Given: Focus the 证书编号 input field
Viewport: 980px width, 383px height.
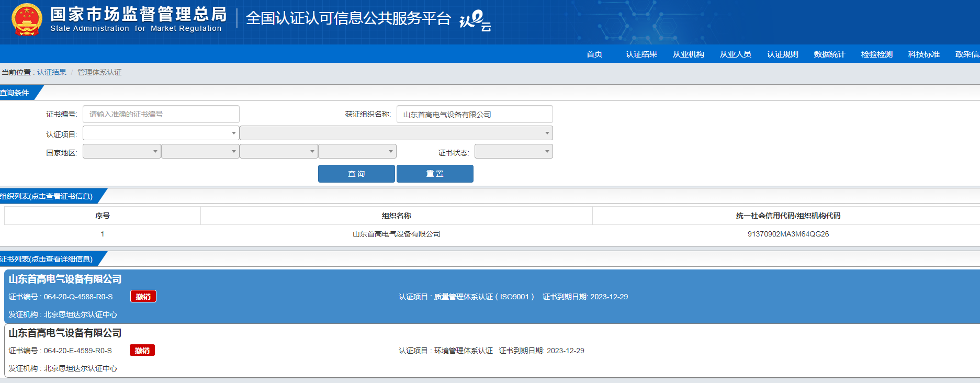Looking at the screenshot, I should [161, 114].
